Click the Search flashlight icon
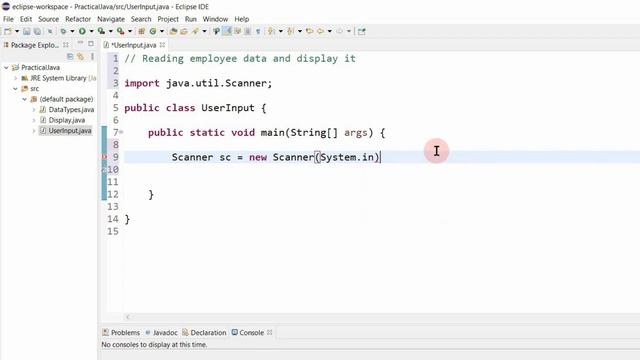Screen dimensions: 640x360 click(195, 31)
